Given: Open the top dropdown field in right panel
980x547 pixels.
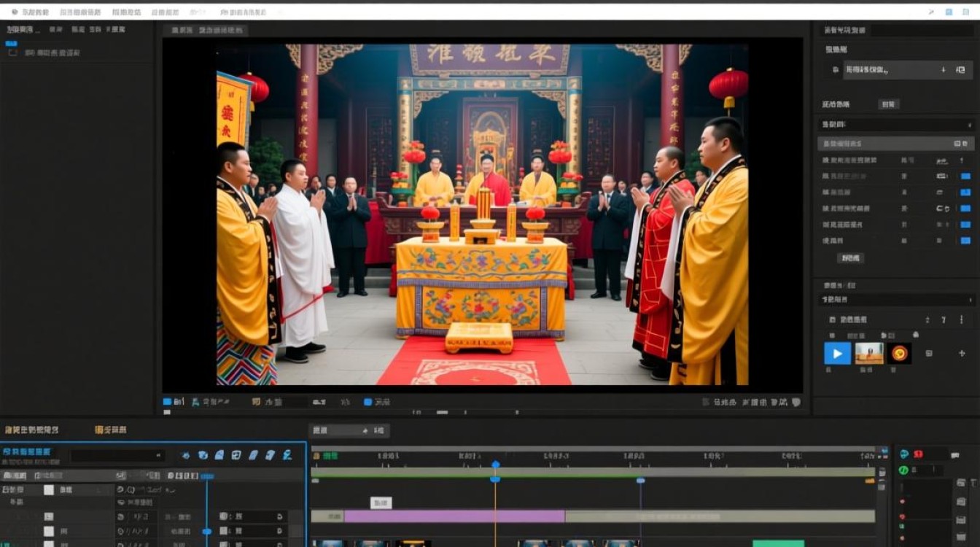Looking at the screenshot, I should tap(908, 70).
